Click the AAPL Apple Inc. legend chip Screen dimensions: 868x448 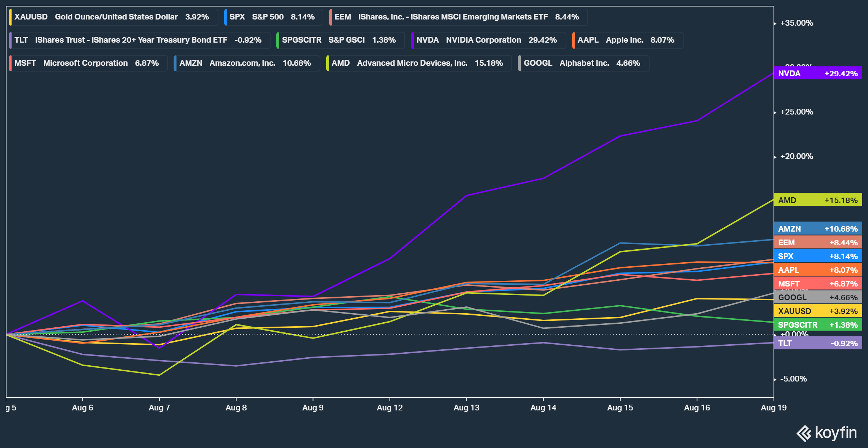point(627,40)
